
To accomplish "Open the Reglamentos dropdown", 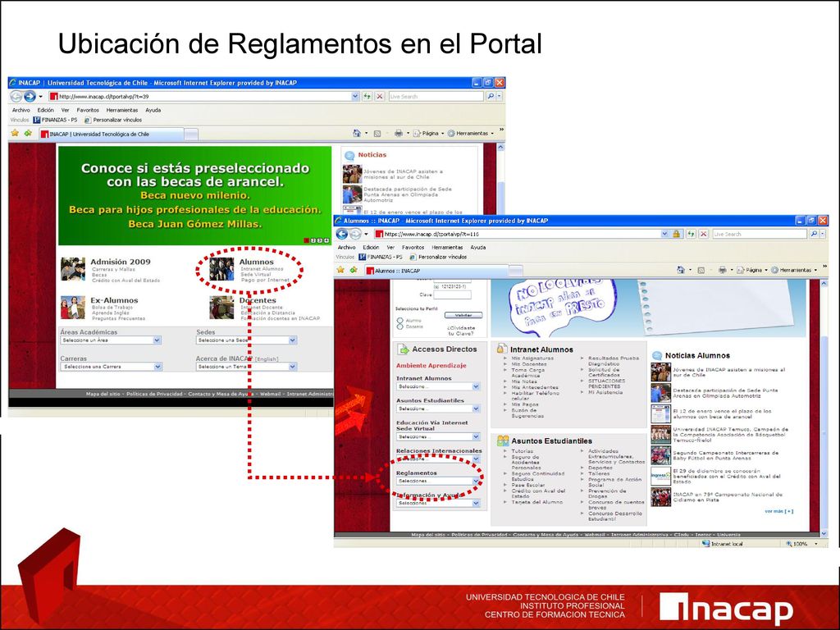I will point(438,481).
